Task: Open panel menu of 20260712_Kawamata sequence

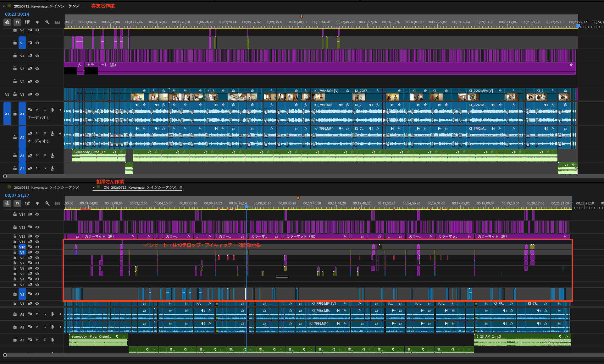Action: click(84, 6)
